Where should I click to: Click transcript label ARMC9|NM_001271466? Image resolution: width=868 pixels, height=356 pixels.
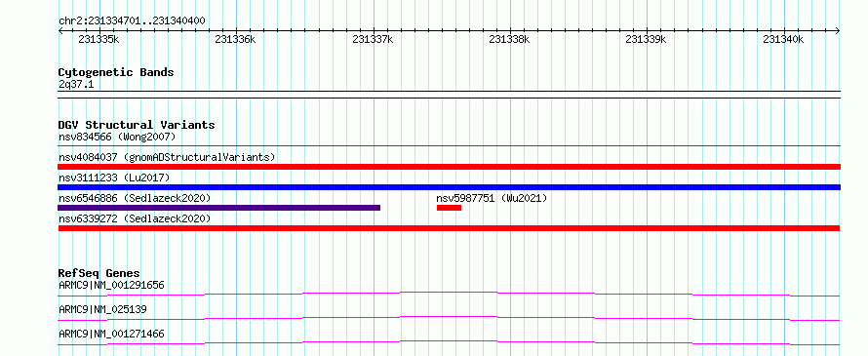click(x=111, y=334)
